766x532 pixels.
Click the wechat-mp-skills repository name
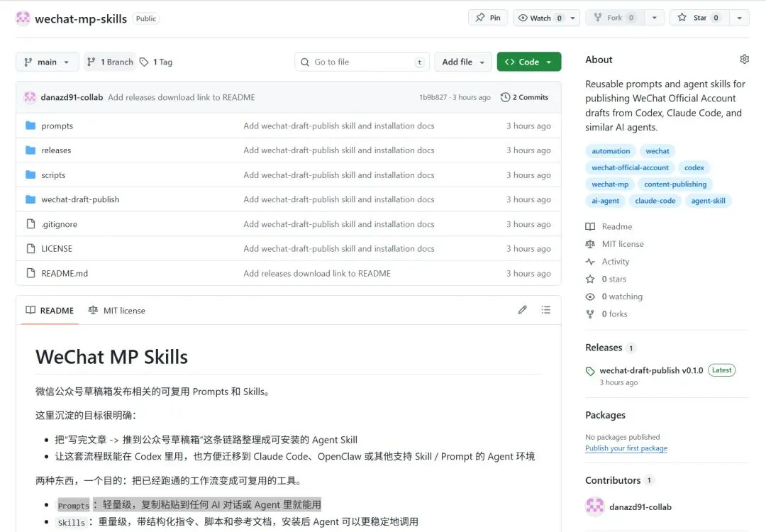click(x=81, y=18)
